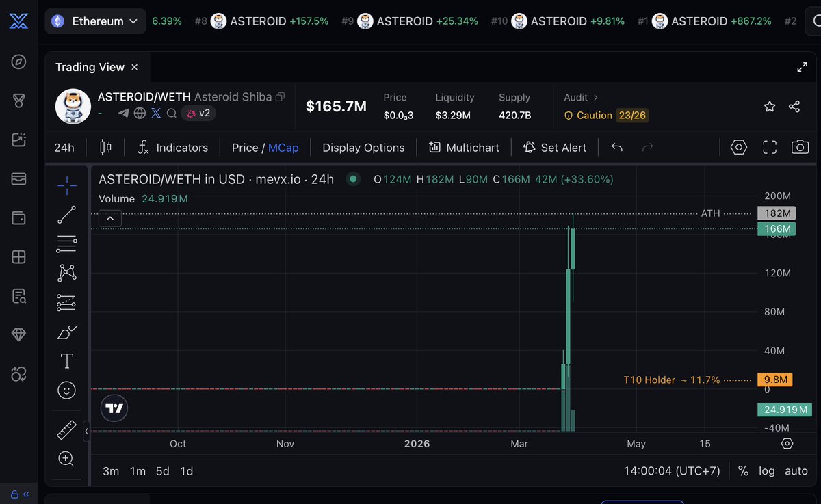Open the four-square grid sidebar icon
Viewport: 821px width, 504px height.
point(18,257)
